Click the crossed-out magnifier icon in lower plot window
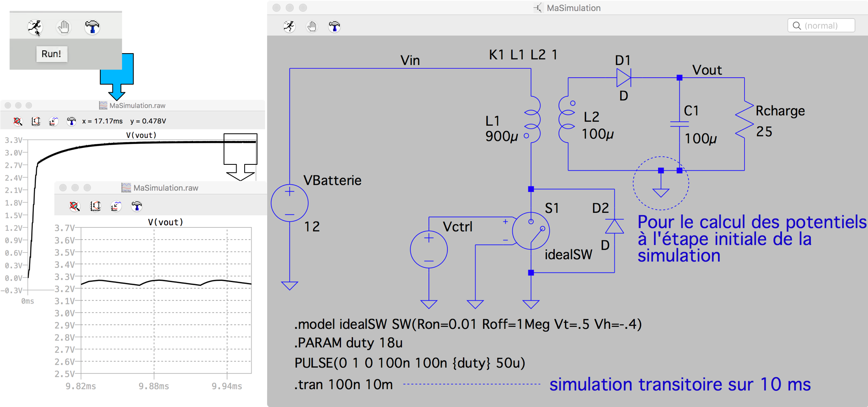Viewport: 868px width, 407px height. tap(75, 206)
